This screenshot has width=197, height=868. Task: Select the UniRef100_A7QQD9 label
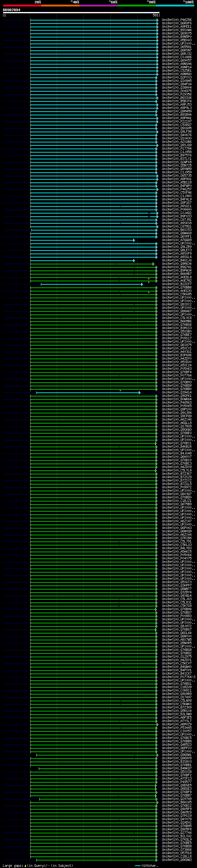pos(177,240)
